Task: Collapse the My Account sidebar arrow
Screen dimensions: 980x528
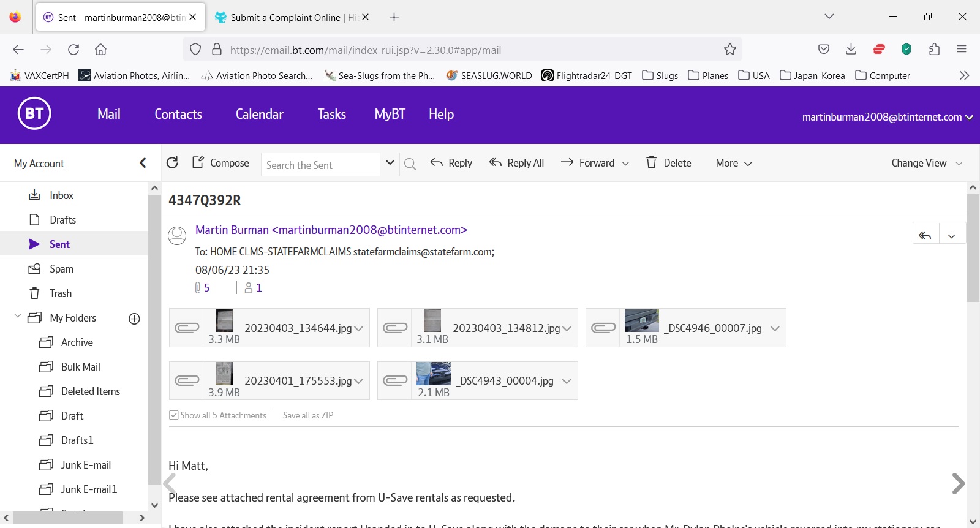Action: (x=143, y=163)
